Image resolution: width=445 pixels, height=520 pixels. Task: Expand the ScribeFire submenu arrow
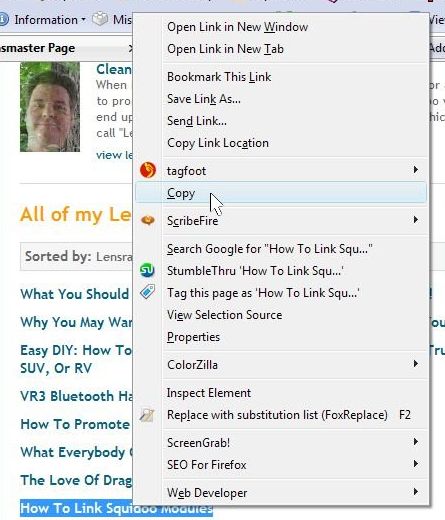coord(416,220)
